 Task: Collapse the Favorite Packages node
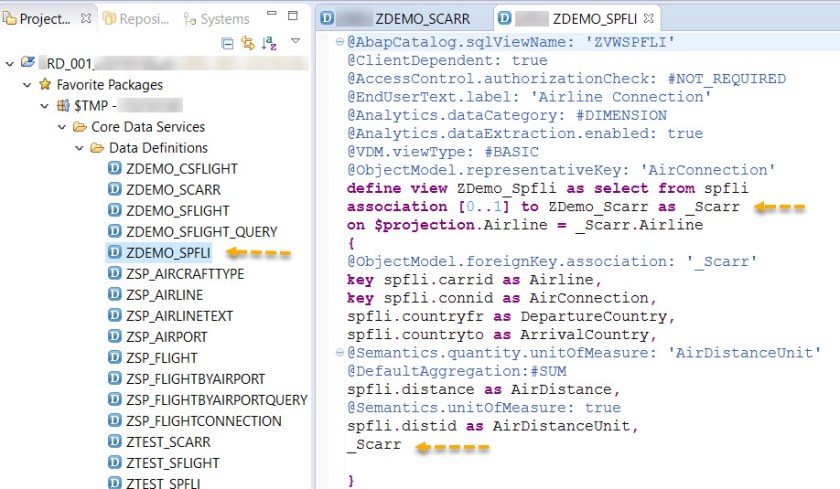coord(27,85)
